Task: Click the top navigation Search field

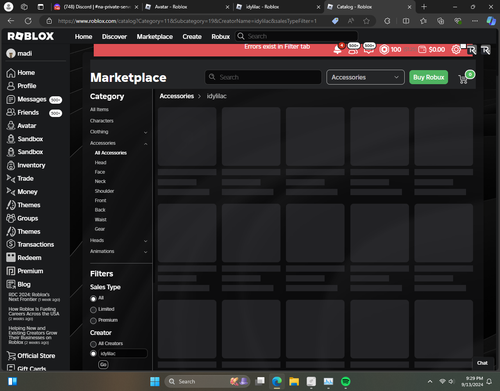Action: tap(297, 36)
